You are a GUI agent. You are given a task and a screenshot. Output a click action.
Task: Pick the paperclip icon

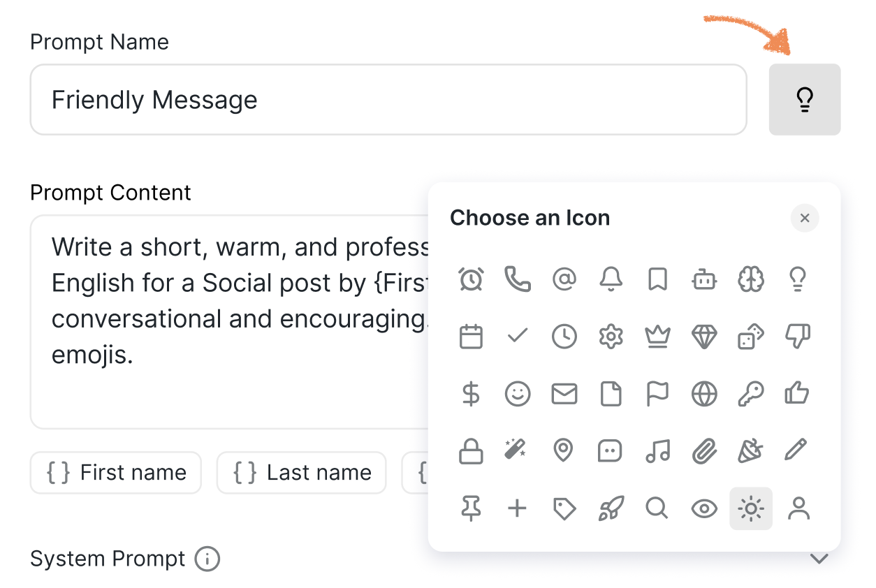click(x=703, y=450)
